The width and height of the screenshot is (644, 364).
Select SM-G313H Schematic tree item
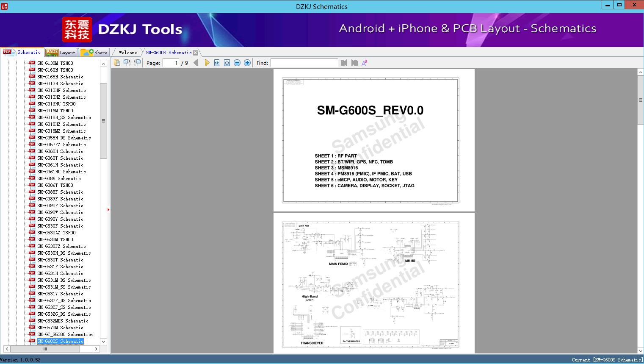60,83
